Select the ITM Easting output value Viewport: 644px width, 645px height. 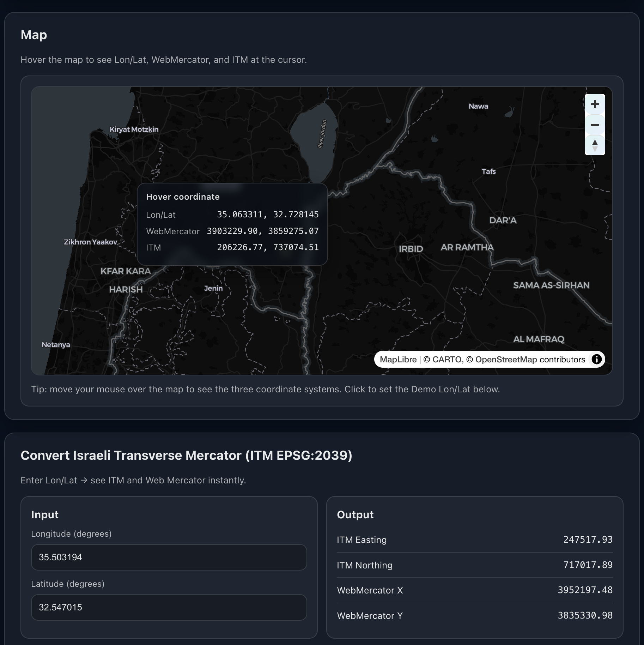pyautogui.click(x=587, y=539)
